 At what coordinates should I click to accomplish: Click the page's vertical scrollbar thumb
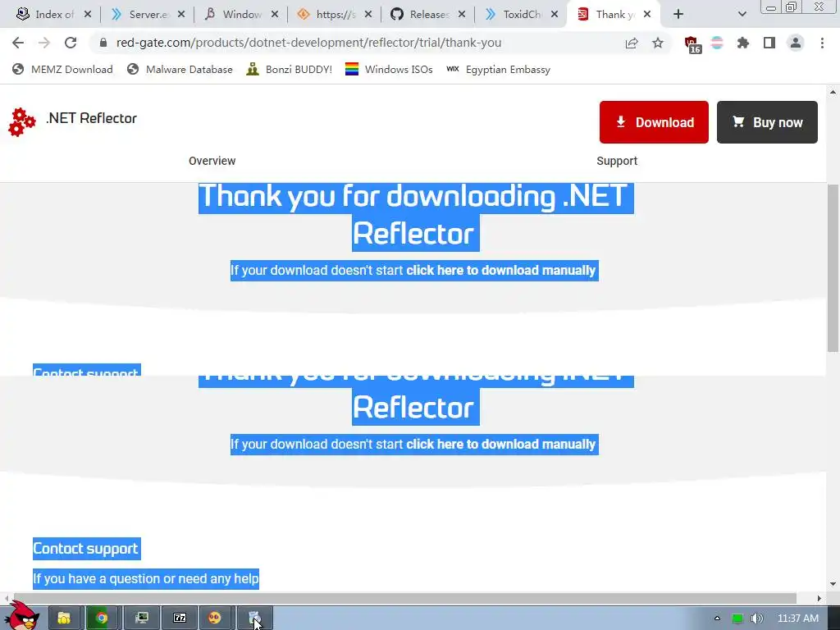[x=833, y=268]
